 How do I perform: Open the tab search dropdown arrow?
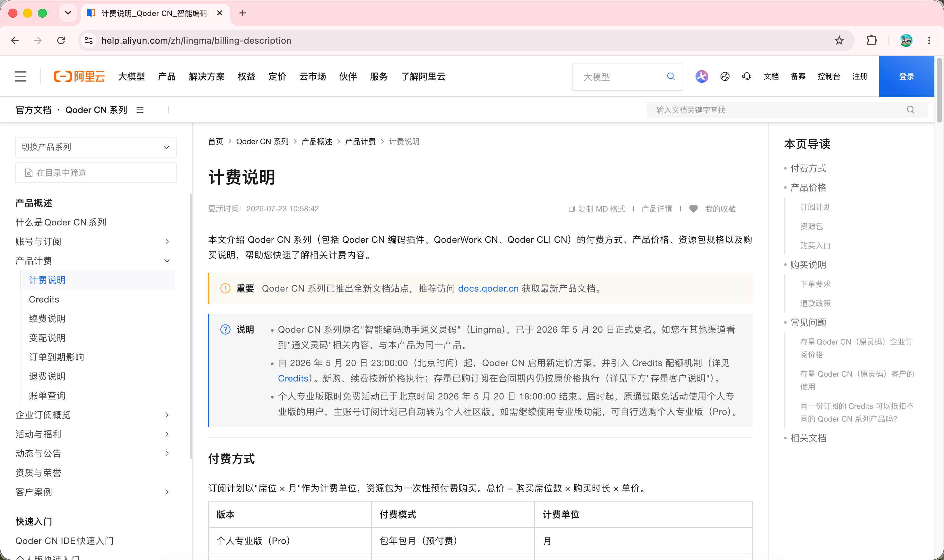click(68, 13)
